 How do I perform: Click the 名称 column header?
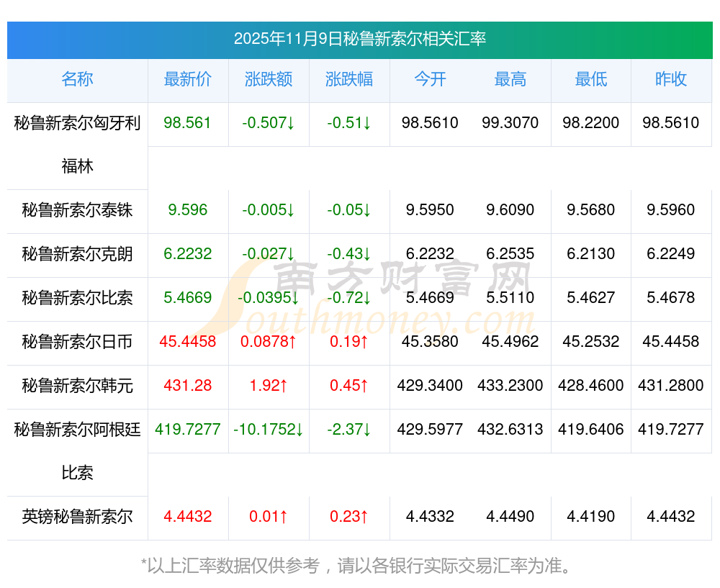[x=77, y=79]
